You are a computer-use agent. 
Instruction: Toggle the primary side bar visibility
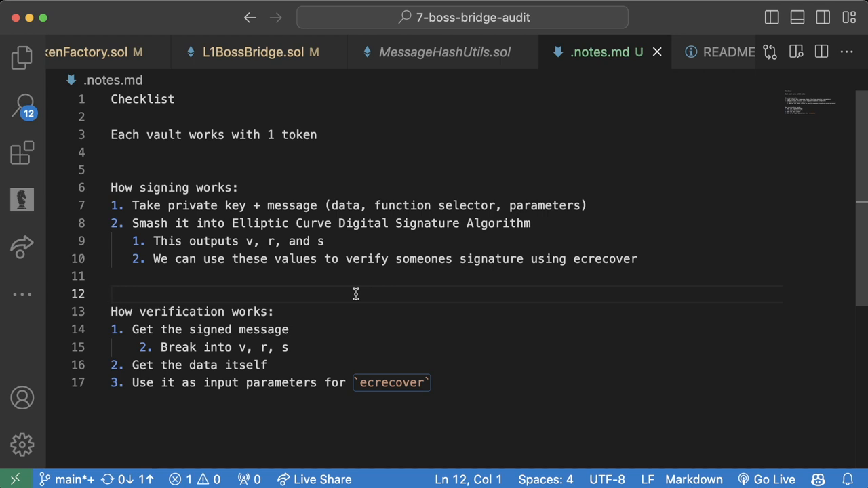click(772, 18)
